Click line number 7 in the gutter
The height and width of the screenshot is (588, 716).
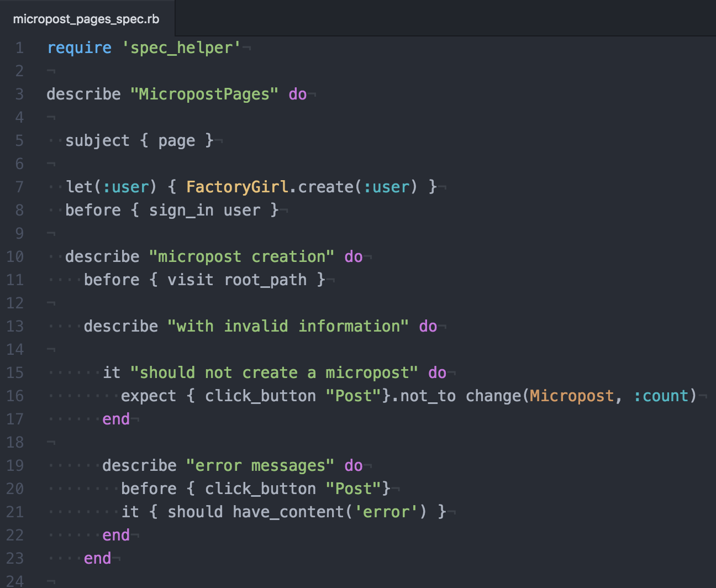19,187
